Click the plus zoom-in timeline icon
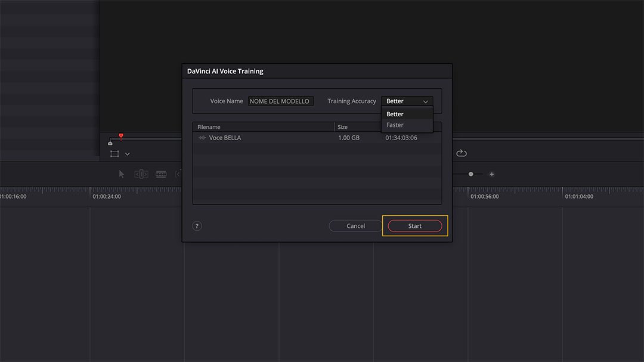 point(491,174)
